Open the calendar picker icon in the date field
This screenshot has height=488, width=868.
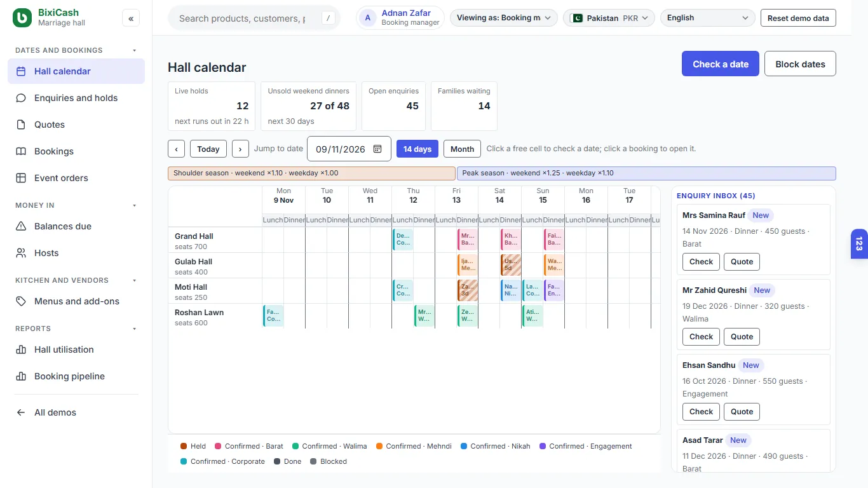(377, 149)
